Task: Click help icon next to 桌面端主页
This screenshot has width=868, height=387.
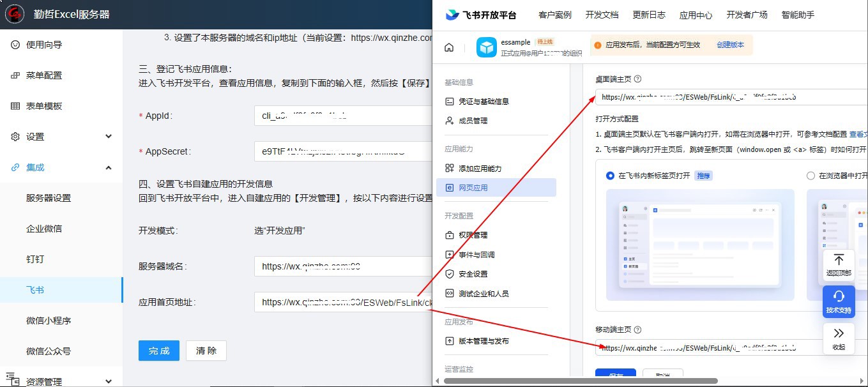Action: coord(637,79)
